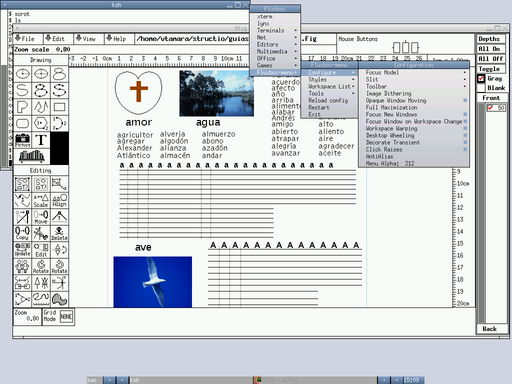The height and width of the screenshot is (384, 512).
Task: Choose Reload config in Fluxbox menu
Action: tap(329, 100)
